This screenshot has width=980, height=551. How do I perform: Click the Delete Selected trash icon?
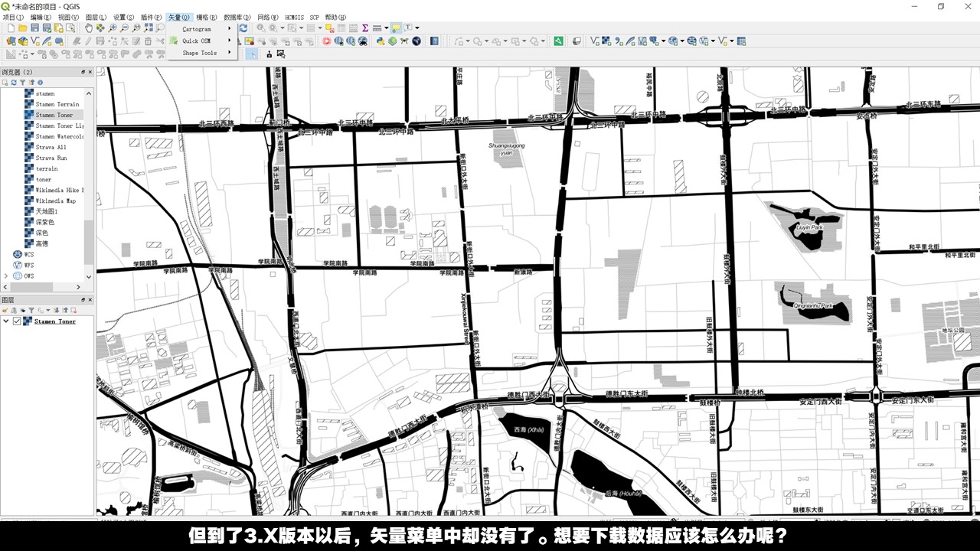coord(148,41)
